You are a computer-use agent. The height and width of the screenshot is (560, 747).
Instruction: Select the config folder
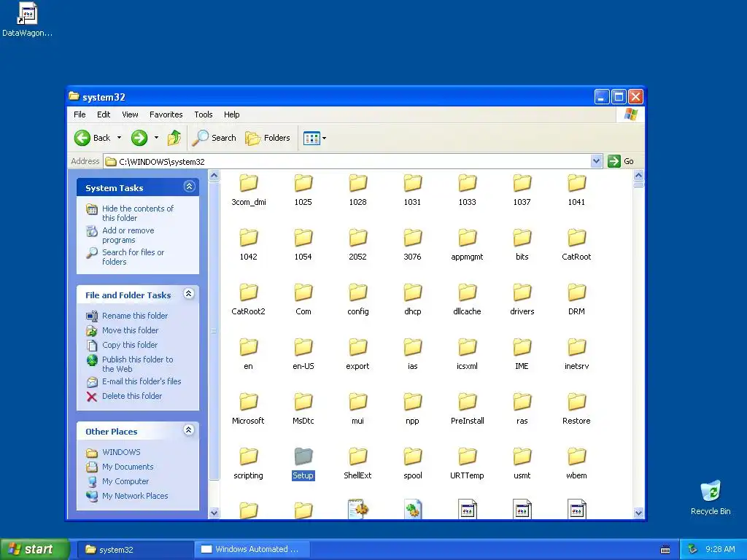357,299
